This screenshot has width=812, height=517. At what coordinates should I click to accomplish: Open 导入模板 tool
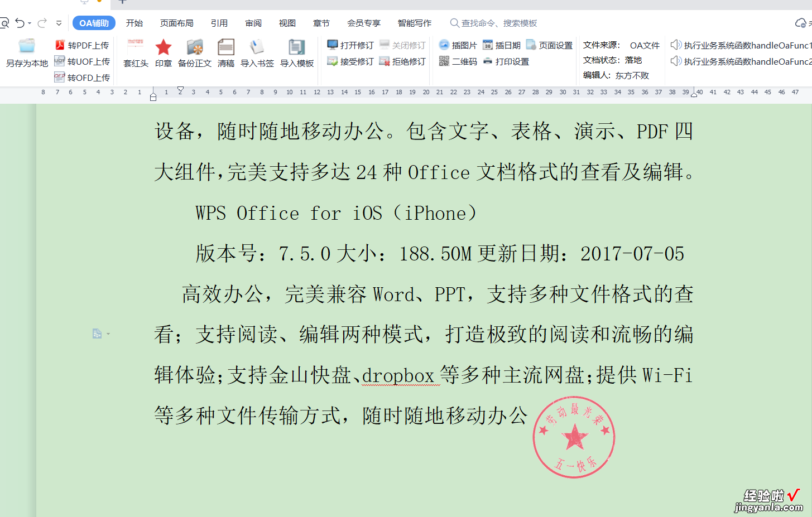point(297,53)
